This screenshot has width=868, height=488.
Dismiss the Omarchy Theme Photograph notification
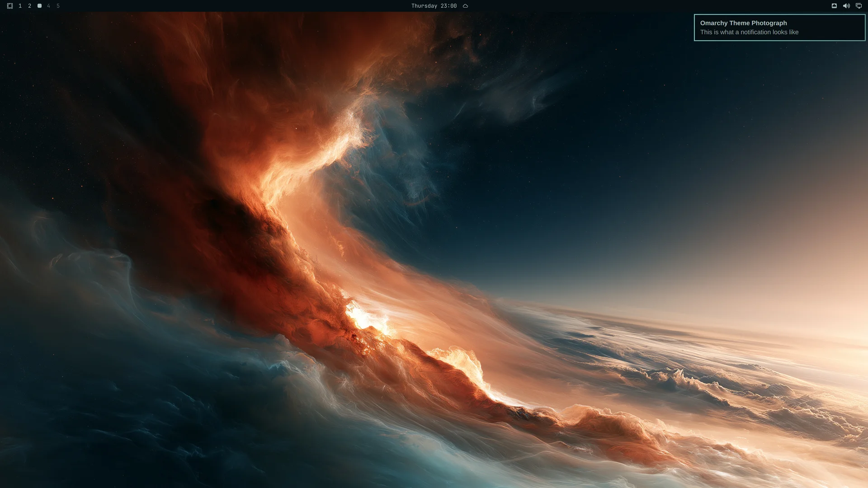click(779, 28)
